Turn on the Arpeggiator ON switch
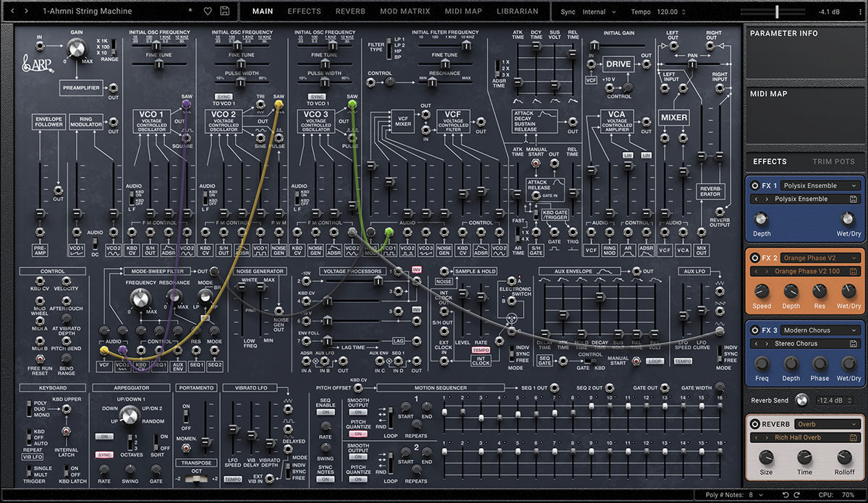The width and height of the screenshot is (868, 503). tap(103, 437)
